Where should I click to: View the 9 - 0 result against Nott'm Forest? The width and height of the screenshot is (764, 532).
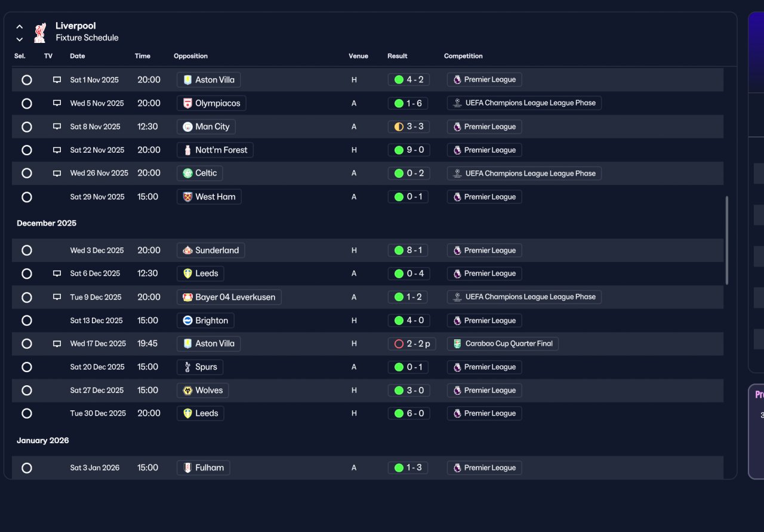(409, 150)
